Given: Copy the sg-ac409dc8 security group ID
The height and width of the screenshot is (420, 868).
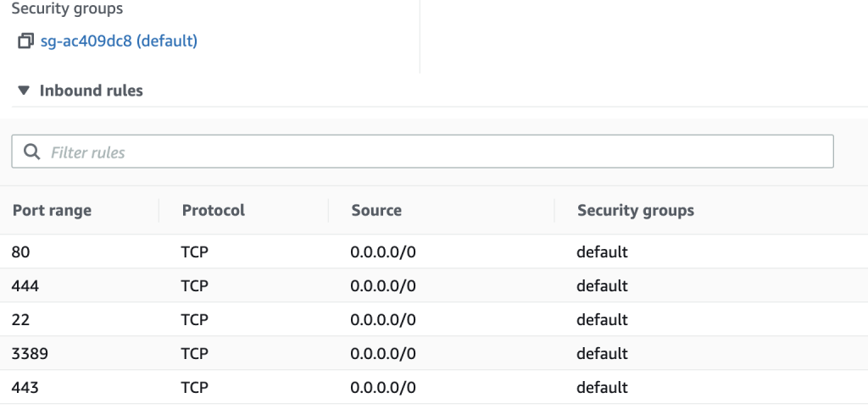Looking at the screenshot, I should [25, 41].
